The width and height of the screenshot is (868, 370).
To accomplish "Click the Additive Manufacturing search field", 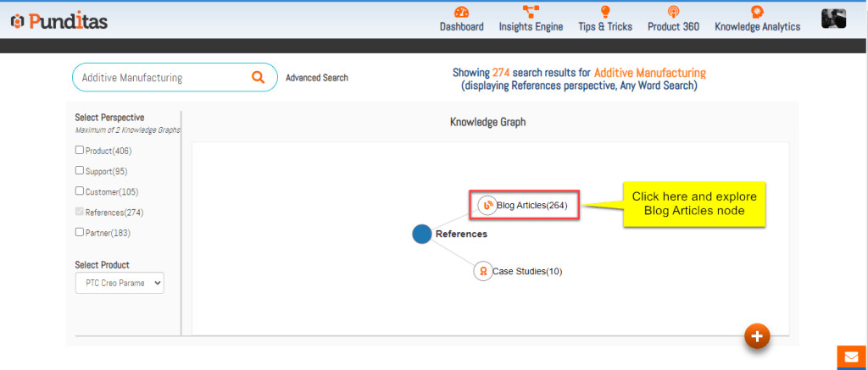I will click(161, 77).
